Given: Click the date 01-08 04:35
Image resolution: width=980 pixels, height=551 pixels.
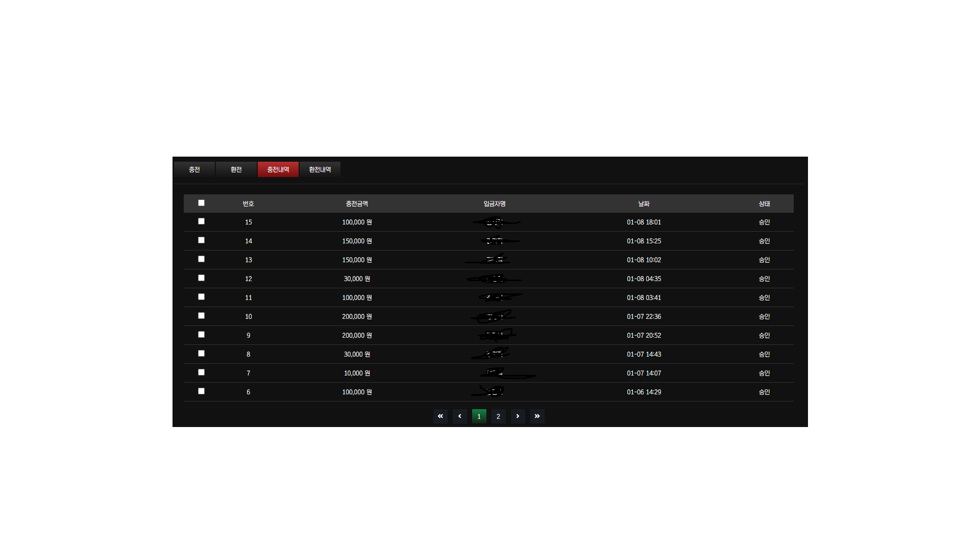Looking at the screenshot, I should click(644, 279).
